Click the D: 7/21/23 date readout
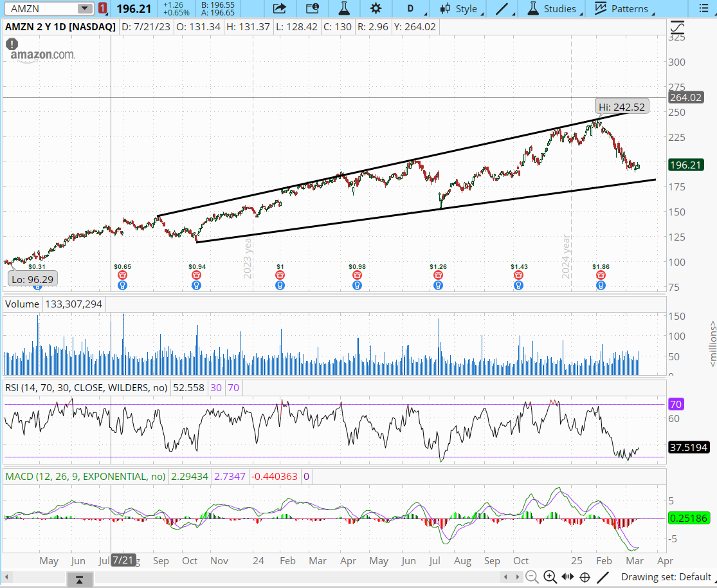This screenshot has width=717, height=588. tap(146, 27)
